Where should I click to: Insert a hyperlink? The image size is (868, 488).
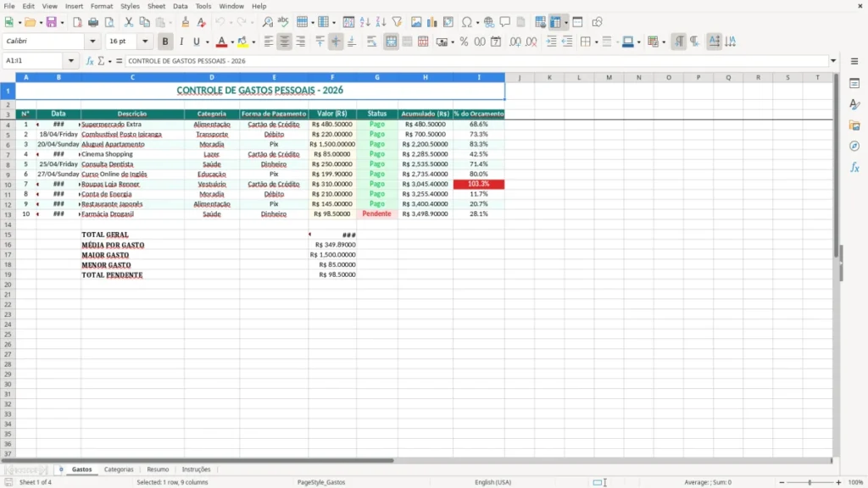(x=489, y=22)
